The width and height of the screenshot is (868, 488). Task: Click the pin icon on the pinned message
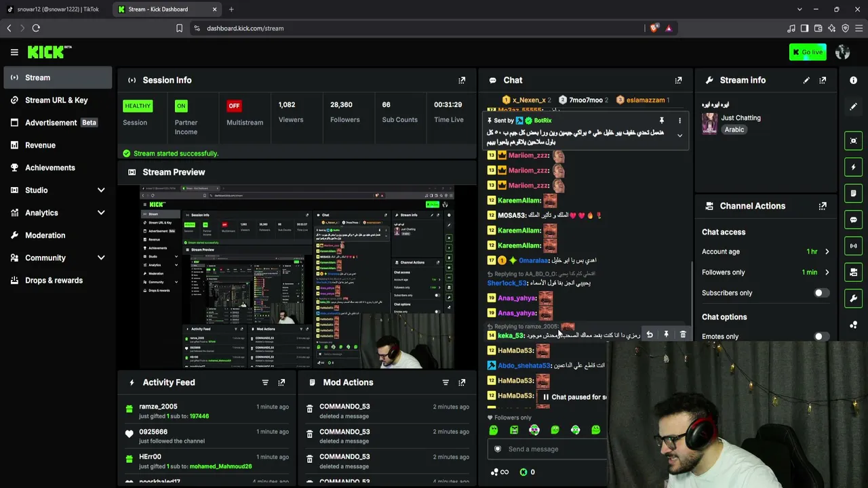pyautogui.click(x=662, y=121)
